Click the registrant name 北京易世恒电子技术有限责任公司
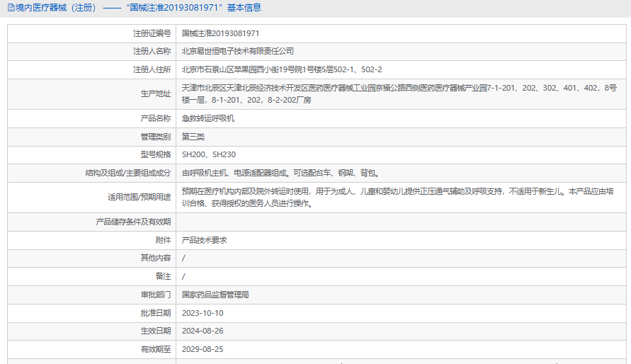Image resolution: width=631 pixels, height=364 pixels. (238, 51)
